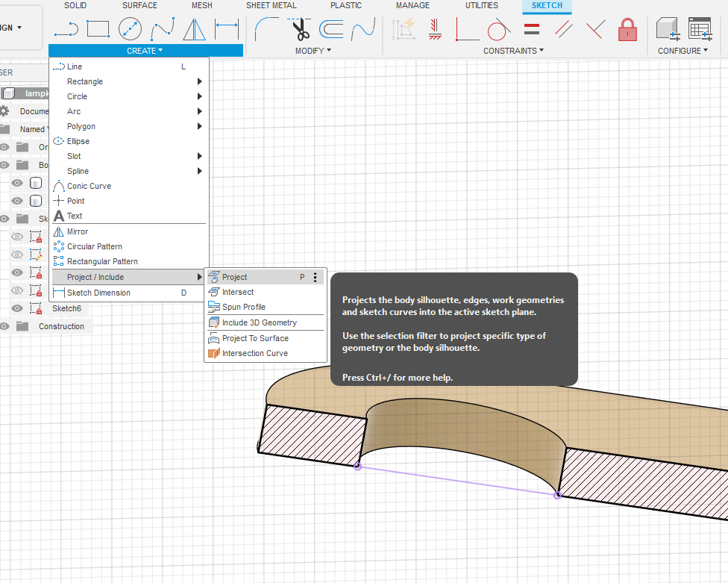
Task: Hide the first body in the browser
Action: coord(17,183)
